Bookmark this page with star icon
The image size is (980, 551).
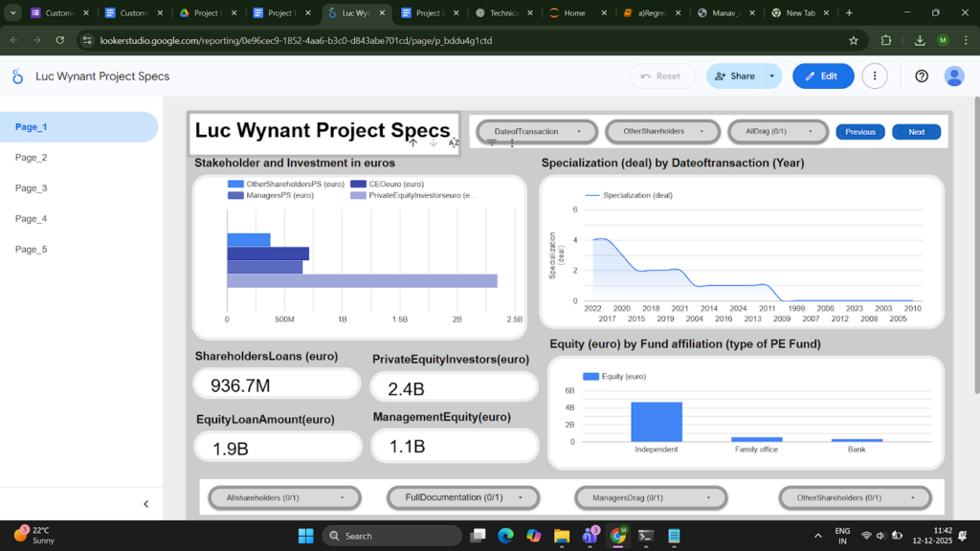[x=853, y=41]
